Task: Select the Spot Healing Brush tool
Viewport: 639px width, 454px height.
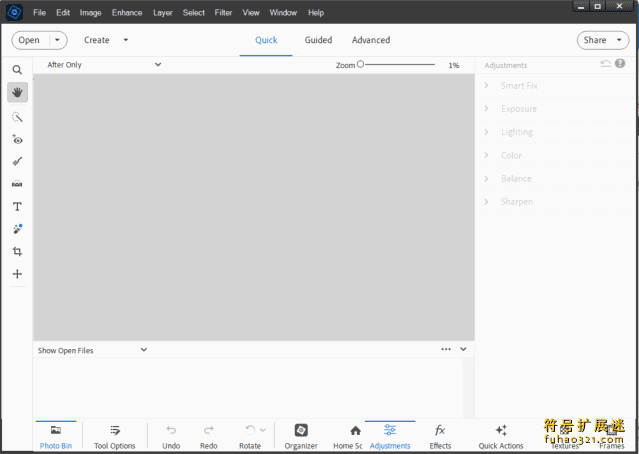Action: pos(17,229)
